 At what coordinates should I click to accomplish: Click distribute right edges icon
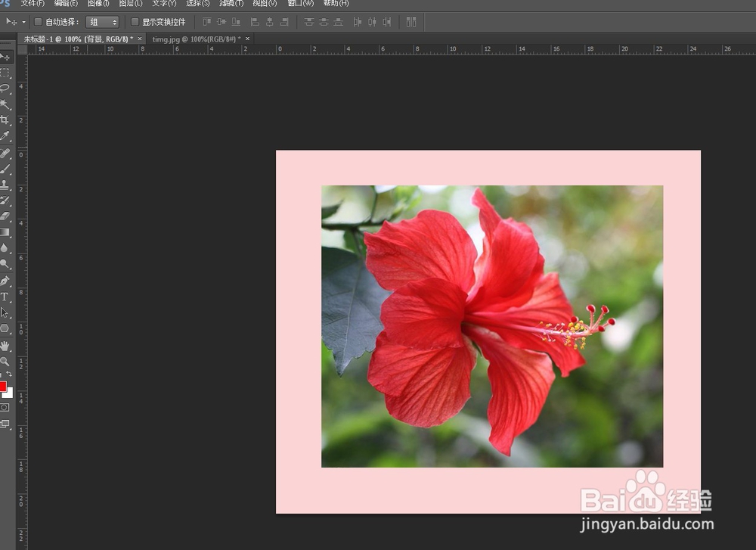pyautogui.click(x=386, y=22)
